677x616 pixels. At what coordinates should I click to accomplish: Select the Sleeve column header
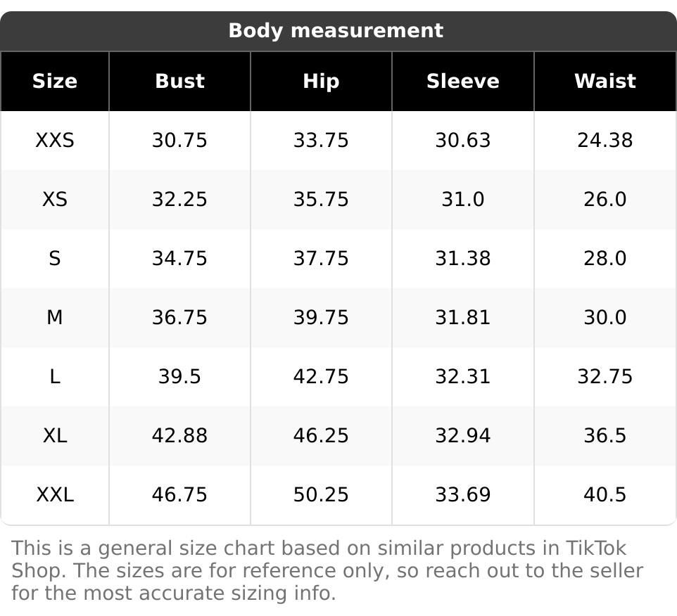tap(462, 82)
